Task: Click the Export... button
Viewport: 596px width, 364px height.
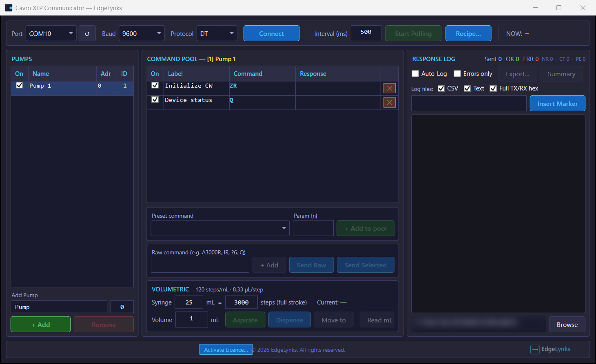Action: point(518,74)
